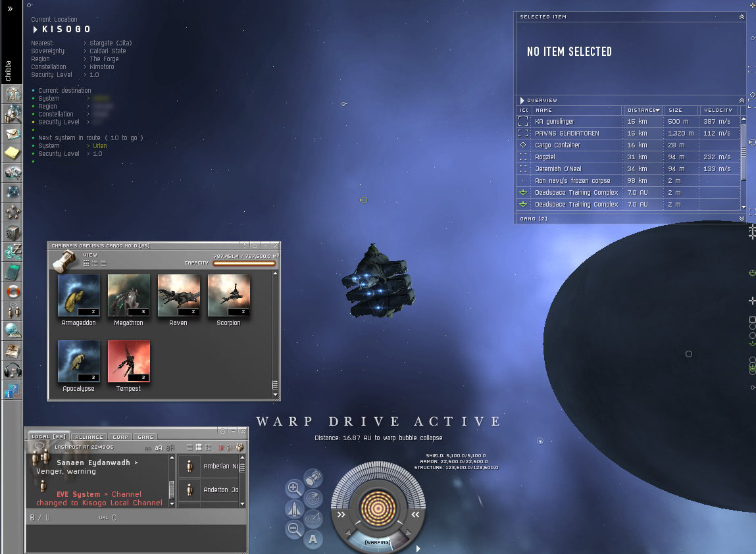Select KA gunslinger in the overview
This screenshot has width=756, height=554.
[628, 122]
